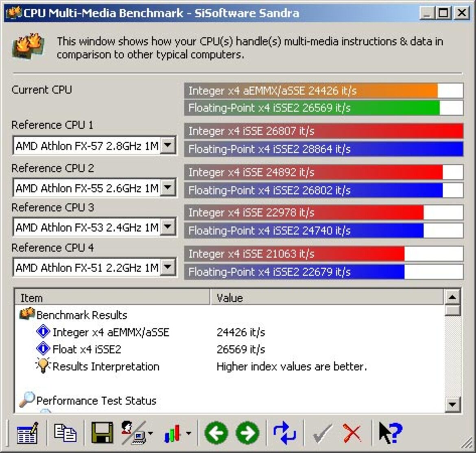Click the results list scroll down arrow
Screen dimensions: 476x453
[x=452, y=404]
